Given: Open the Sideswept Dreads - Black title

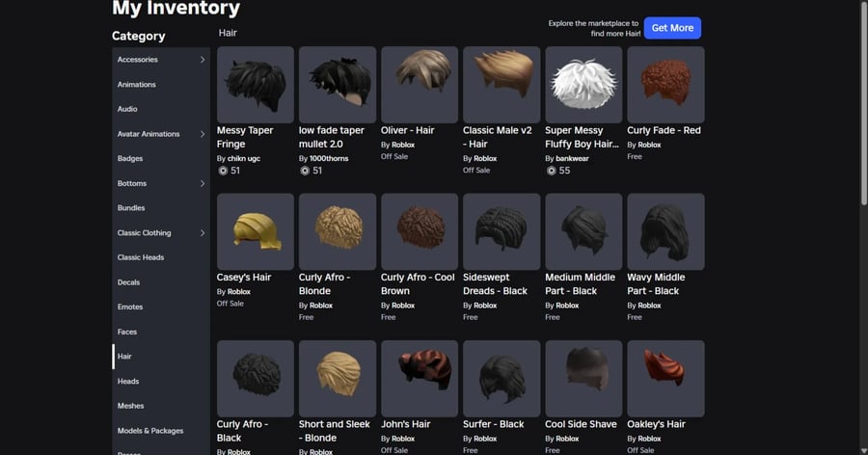Looking at the screenshot, I should [x=495, y=284].
